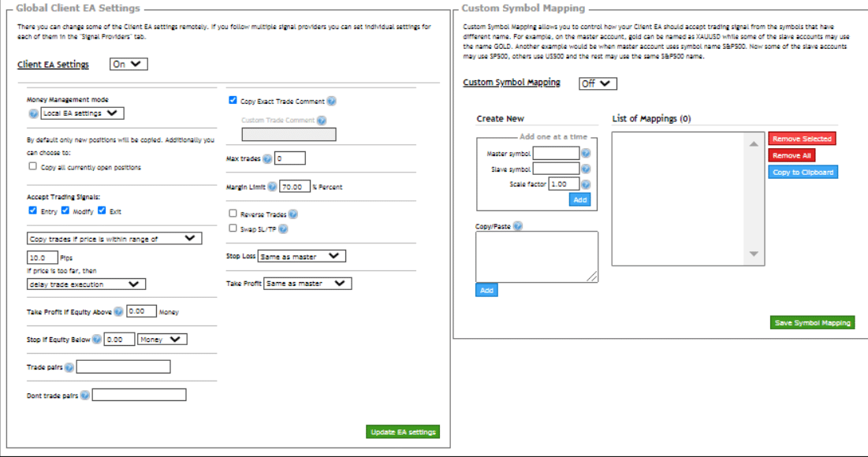The image size is (868, 457).
Task: Click Remove All button
Action: [x=792, y=155]
